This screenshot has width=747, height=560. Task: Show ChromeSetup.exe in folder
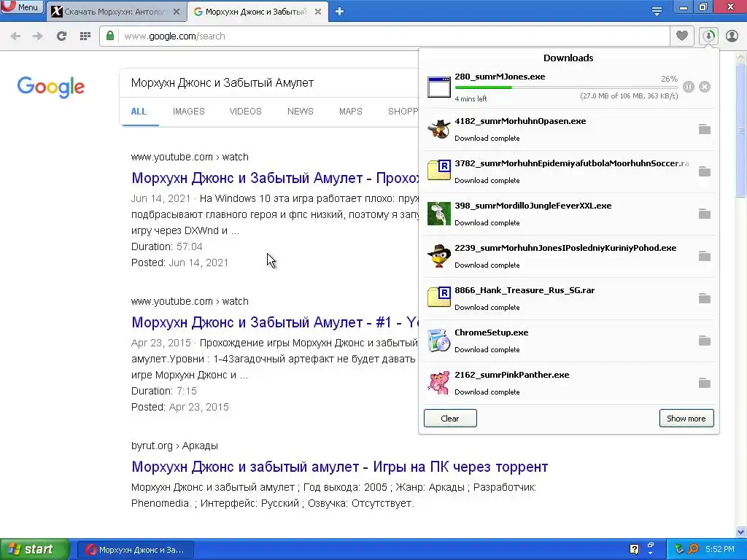pyautogui.click(x=704, y=341)
